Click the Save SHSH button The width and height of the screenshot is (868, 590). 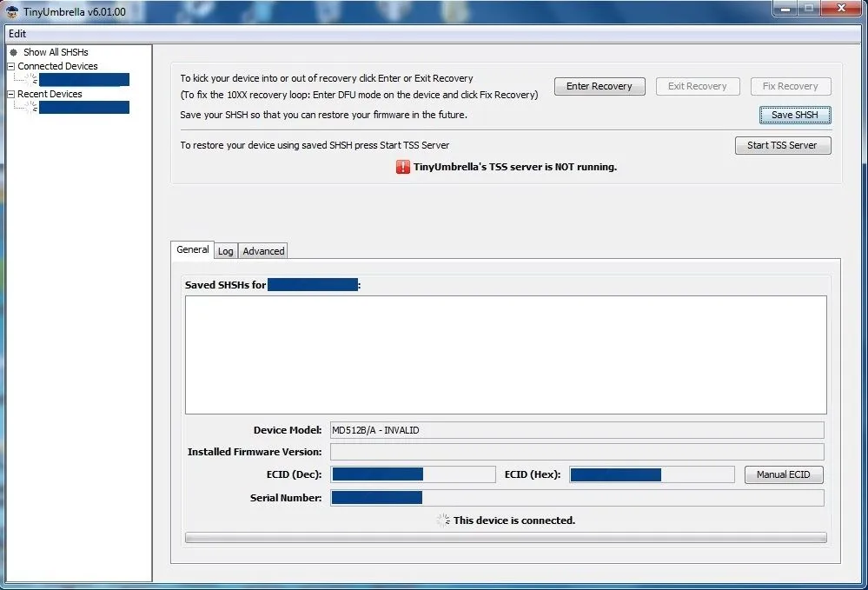[794, 115]
